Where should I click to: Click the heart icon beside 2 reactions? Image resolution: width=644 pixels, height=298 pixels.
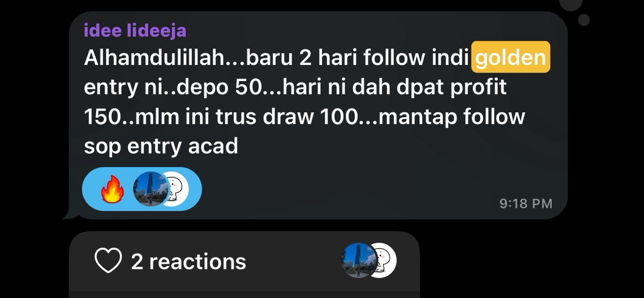click(x=108, y=261)
